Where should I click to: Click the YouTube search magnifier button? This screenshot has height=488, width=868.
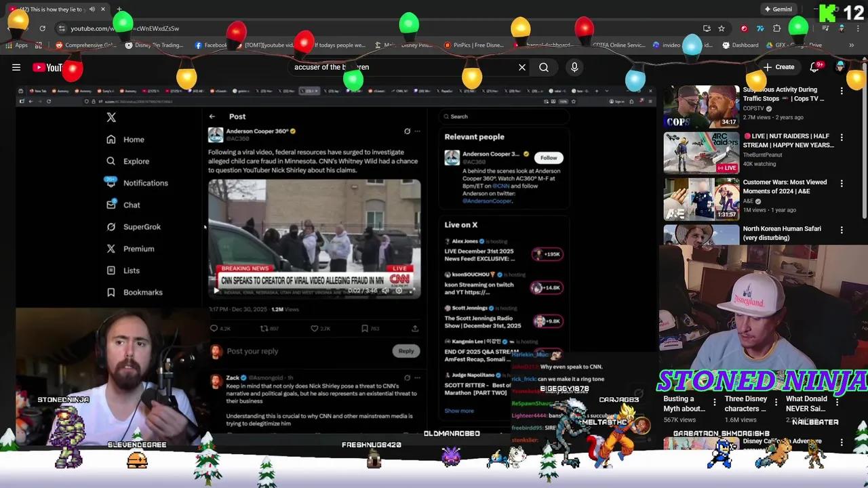pyautogui.click(x=544, y=67)
